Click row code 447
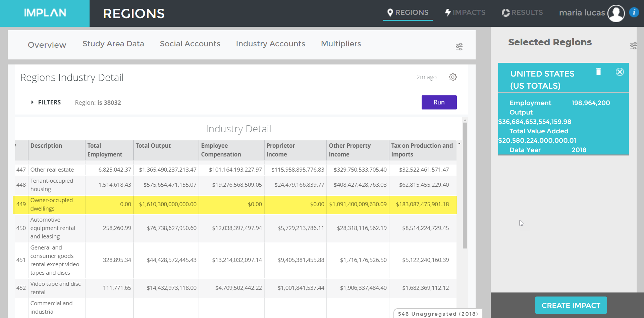The image size is (644, 318). coord(21,170)
